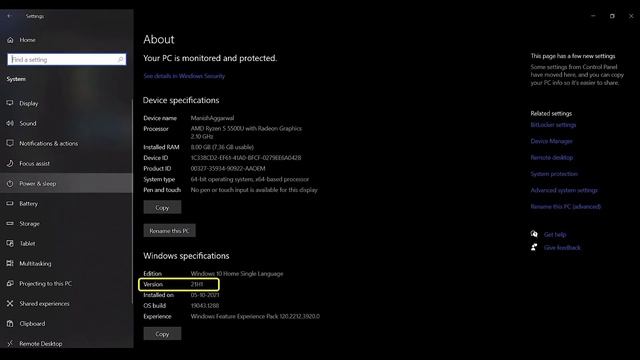
Task: Click the Device name value
Action: click(212, 118)
